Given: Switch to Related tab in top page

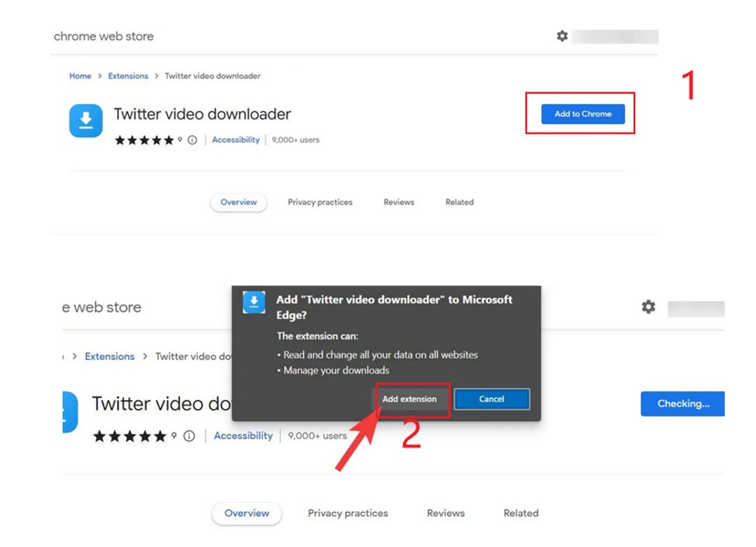Looking at the screenshot, I should [460, 202].
